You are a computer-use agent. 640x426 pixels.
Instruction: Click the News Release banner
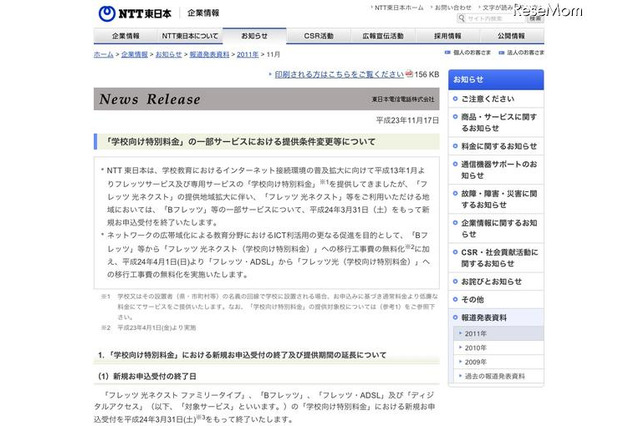[267, 99]
